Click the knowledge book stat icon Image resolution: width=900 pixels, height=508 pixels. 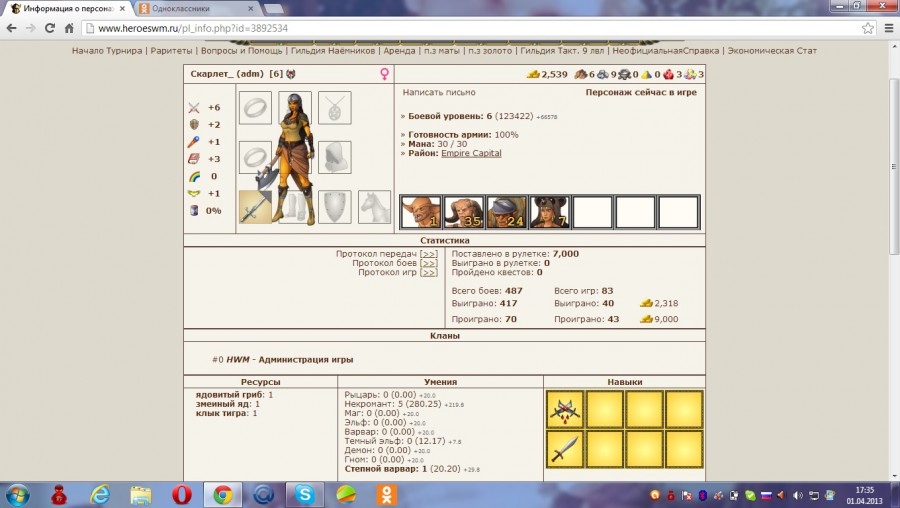point(194,159)
